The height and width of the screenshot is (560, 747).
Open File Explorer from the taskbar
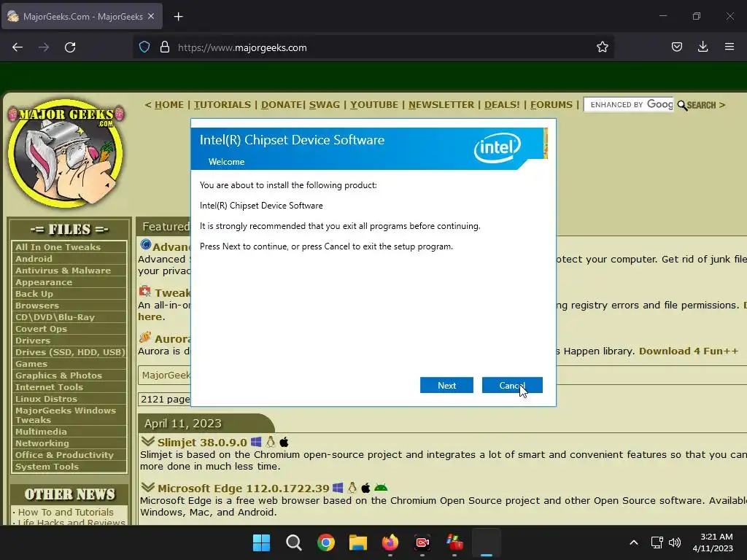(x=357, y=542)
